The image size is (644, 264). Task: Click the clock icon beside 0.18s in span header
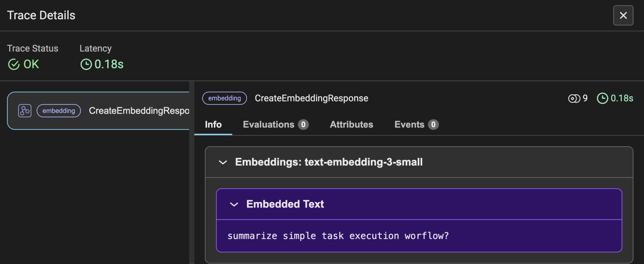(x=602, y=98)
